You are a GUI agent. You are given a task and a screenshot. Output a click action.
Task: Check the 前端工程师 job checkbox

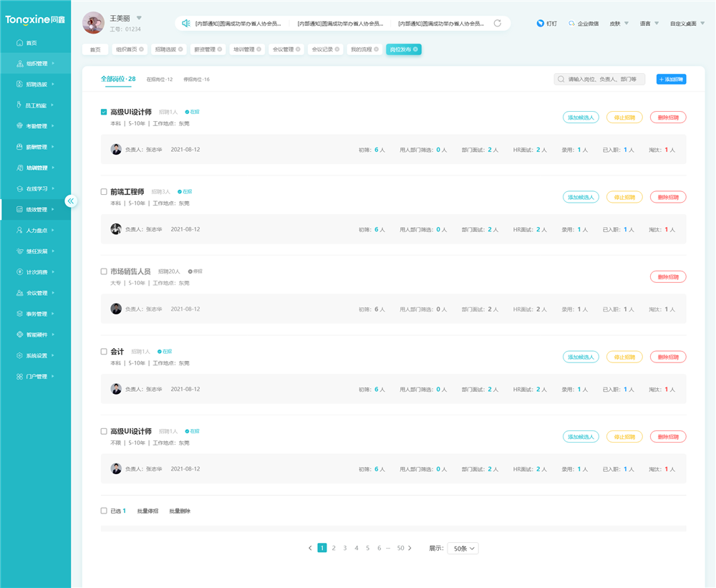(104, 192)
